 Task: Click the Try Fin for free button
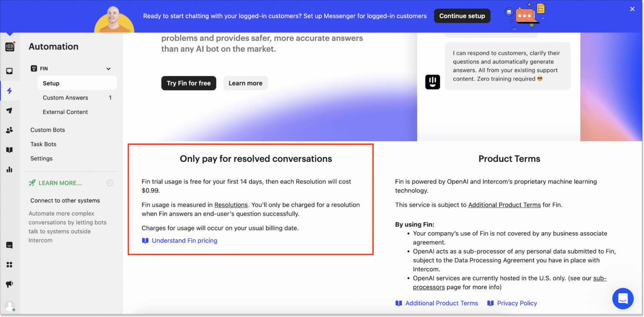[x=189, y=83]
